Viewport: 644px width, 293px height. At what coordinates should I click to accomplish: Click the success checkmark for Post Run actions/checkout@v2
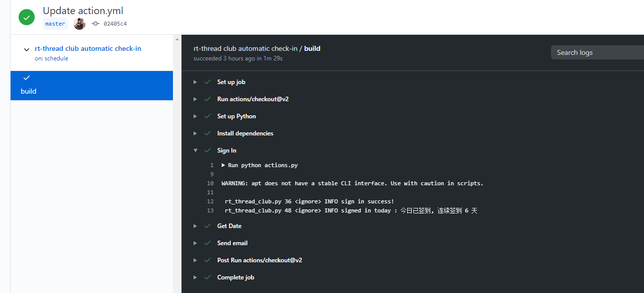coord(208,260)
